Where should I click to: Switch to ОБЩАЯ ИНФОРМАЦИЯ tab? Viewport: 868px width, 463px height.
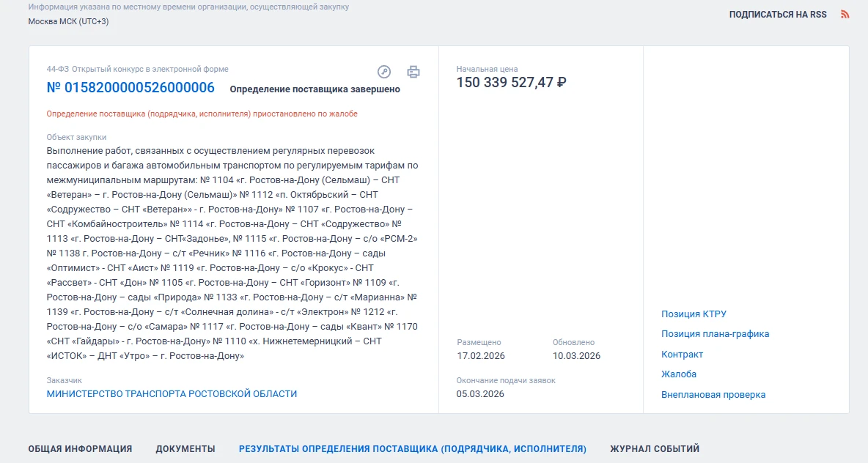[x=80, y=449]
